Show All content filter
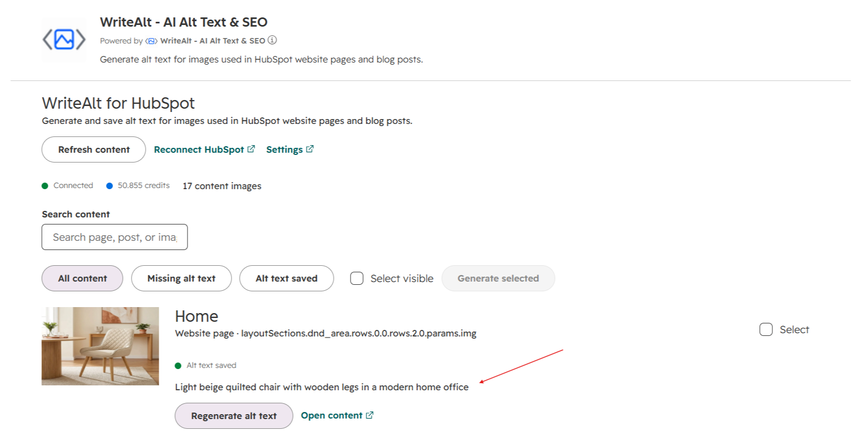Image resolution: width=868 pixels, height=437 pixels. 83,278
